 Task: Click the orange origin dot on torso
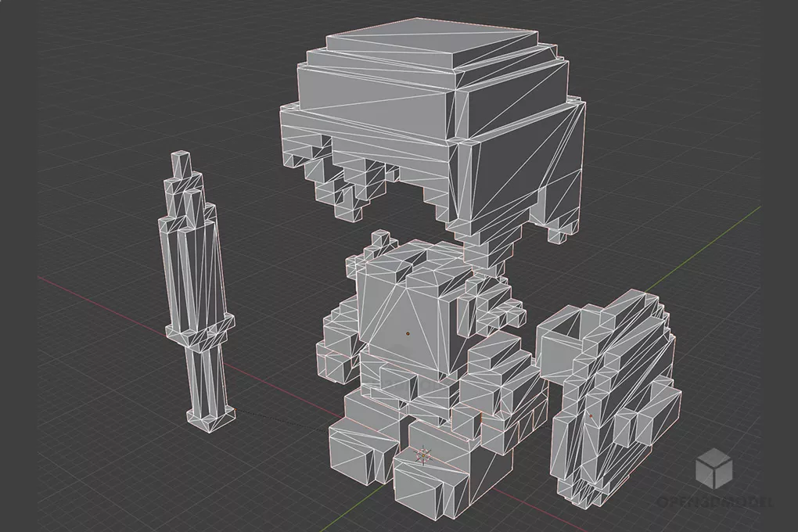[x=408, y=334]
